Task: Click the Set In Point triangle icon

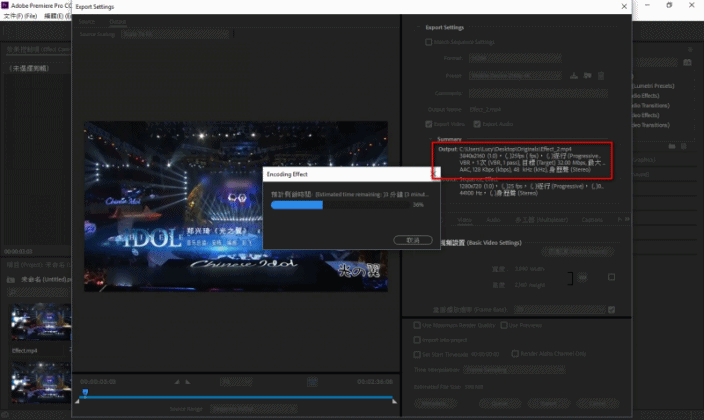Action: click(177, 382)
